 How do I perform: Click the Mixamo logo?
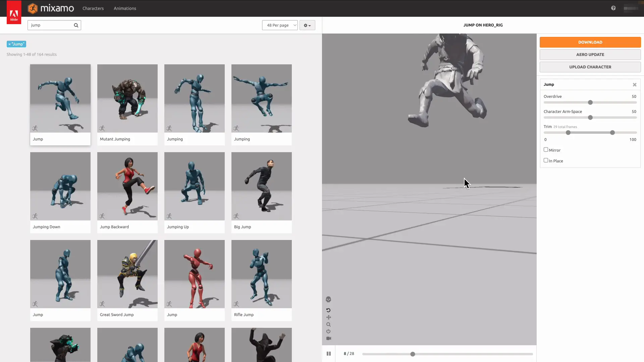(51, 8)
